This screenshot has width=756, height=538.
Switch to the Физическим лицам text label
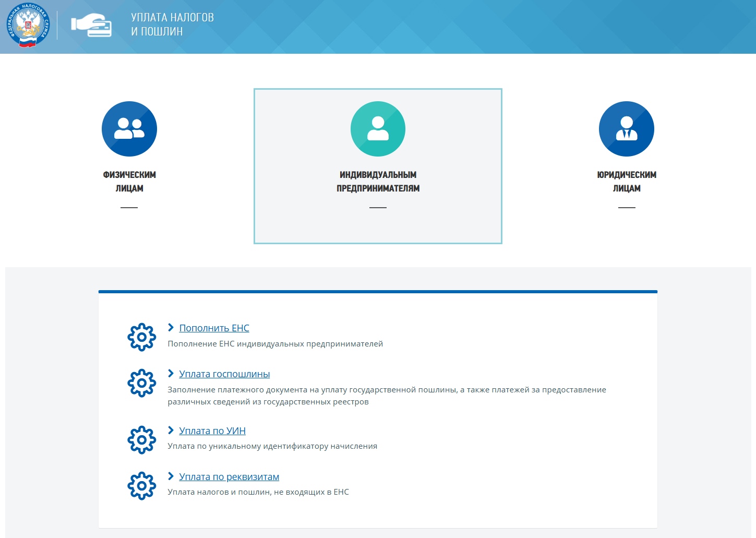pos(129,182)
